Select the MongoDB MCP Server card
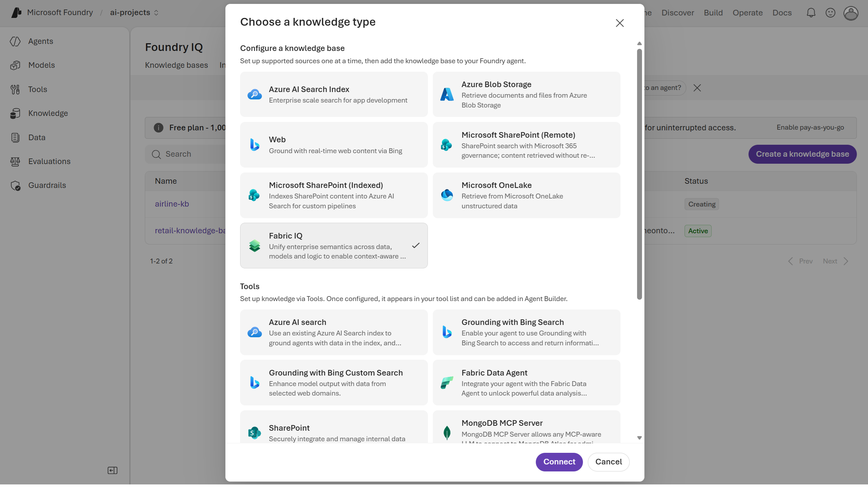868x489 pixels. pyautogui.click(x=526, y=427)
